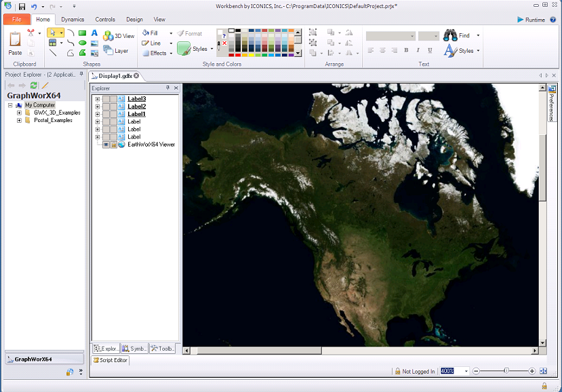562x392 pixels.
Task: Click the Find binoculars icon
Action: [450, 35]
